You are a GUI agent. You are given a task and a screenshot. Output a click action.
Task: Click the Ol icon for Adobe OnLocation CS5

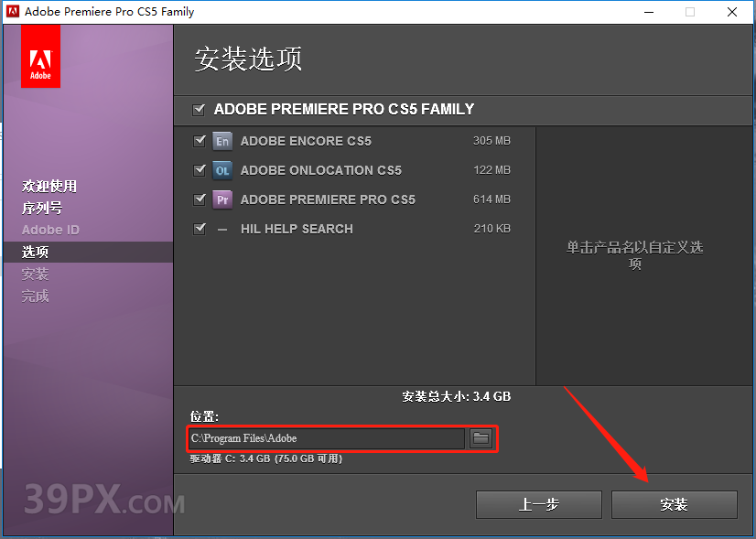[221, 170]
